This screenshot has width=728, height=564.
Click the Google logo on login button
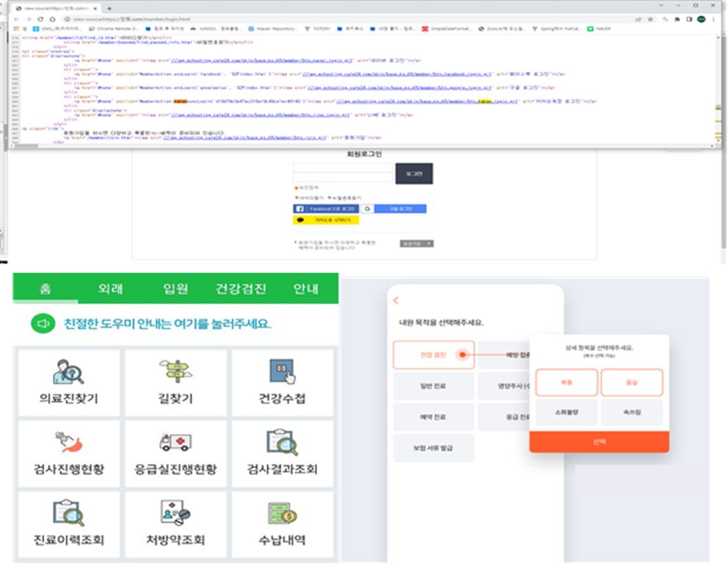pyautogui.click(x=367, y=209)
